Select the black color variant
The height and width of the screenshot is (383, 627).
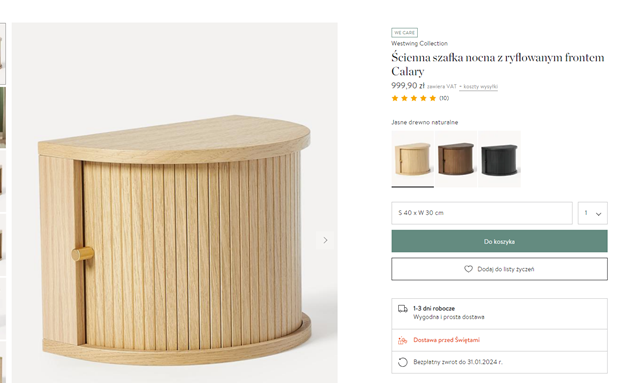coord(499,159)
